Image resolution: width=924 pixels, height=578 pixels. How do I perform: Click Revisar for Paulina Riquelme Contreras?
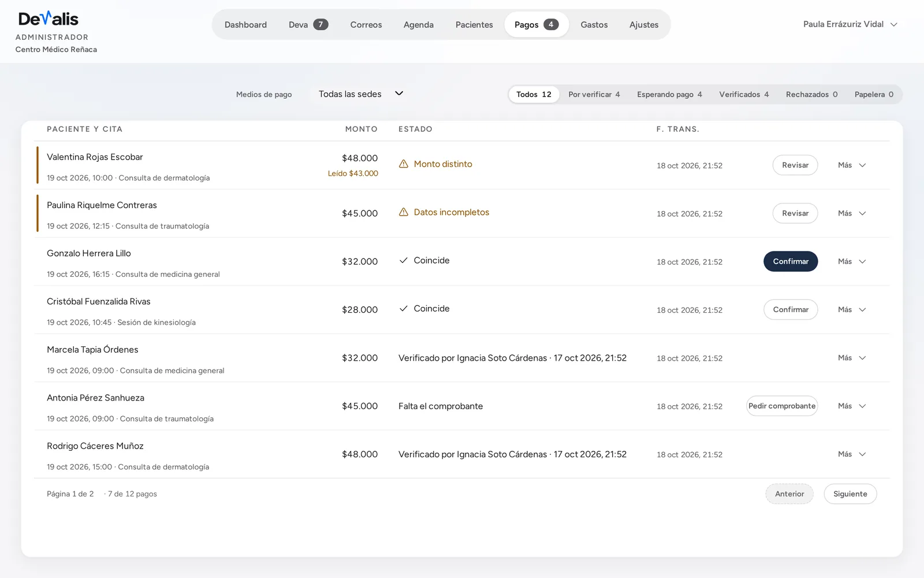click(x=795, y=213)
